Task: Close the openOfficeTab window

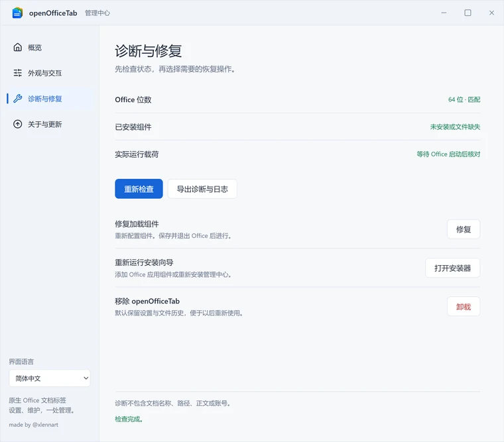Action: tap(491, 13)
